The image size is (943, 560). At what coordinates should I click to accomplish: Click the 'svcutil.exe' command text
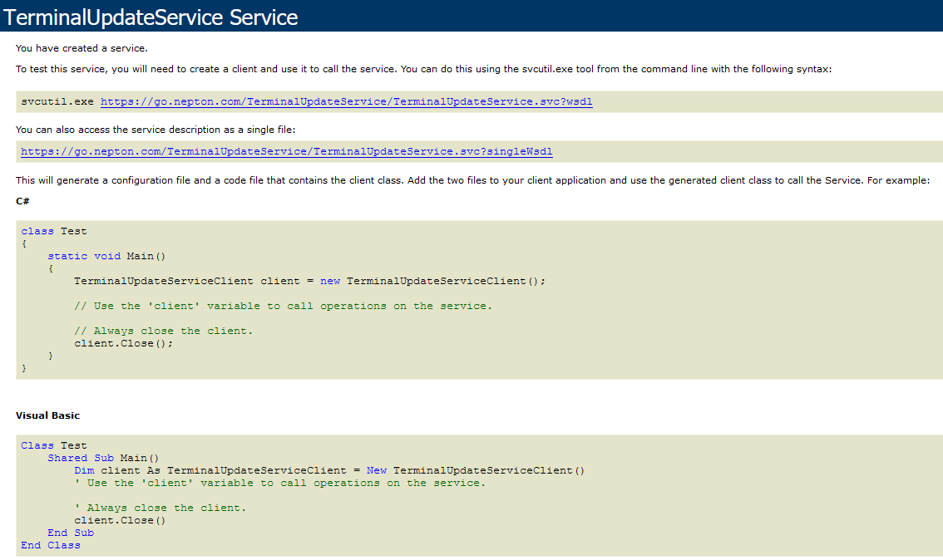click(57, 101)
